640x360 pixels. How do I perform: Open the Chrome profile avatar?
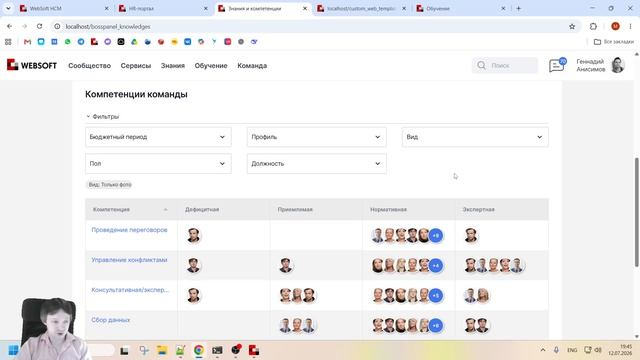[615, 27]
